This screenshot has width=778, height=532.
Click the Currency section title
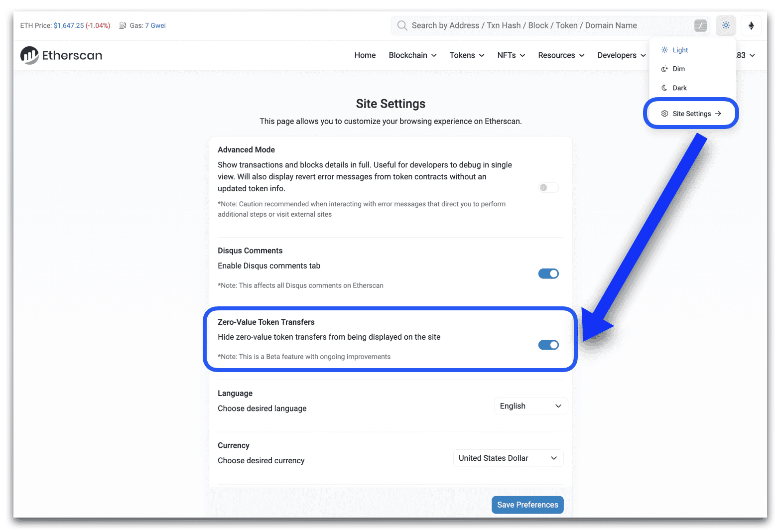[234, 445]
